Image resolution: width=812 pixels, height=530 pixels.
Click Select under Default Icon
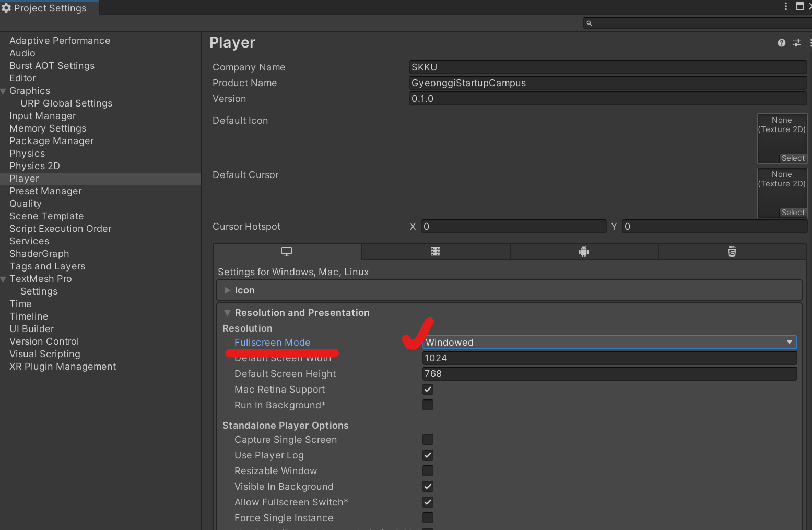(x=793, y=158)
